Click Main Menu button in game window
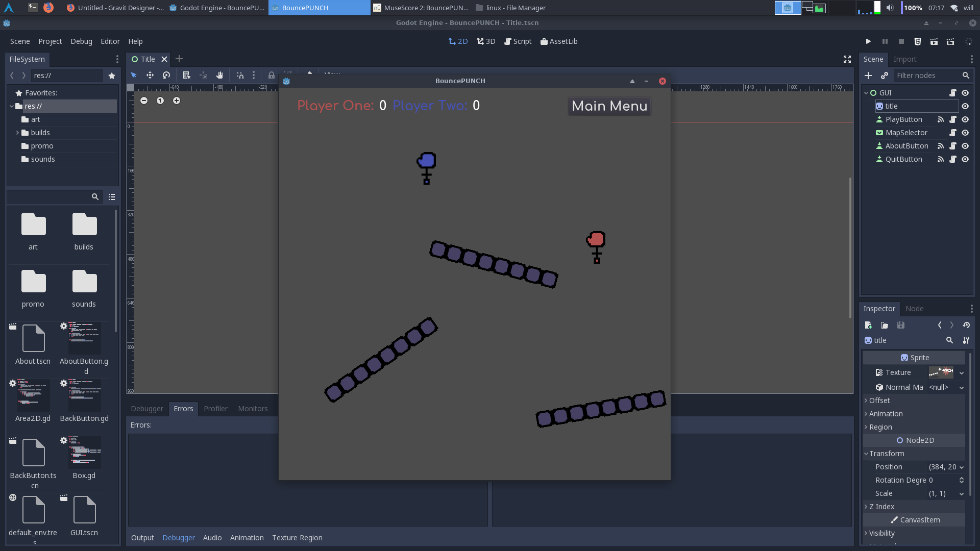Screen dimensions: 980x551 pyautogui.click(x=609, y=106)
